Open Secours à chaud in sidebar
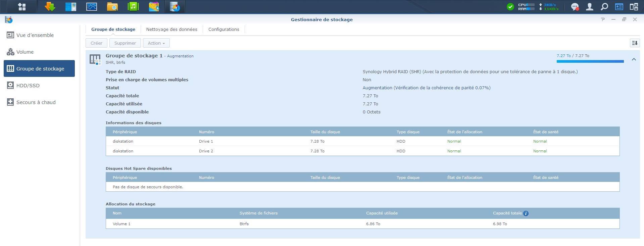Screen dimensions: 644x246 (x=39, y=102)
